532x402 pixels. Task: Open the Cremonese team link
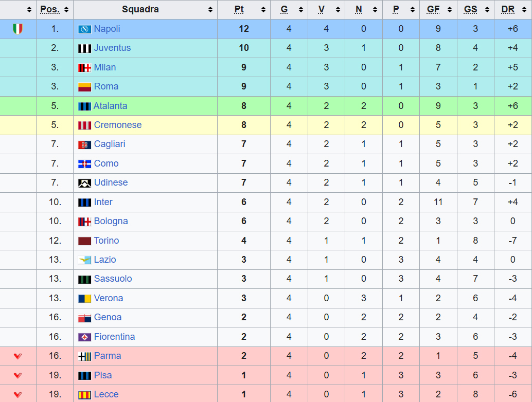click(x=117, y=125)
